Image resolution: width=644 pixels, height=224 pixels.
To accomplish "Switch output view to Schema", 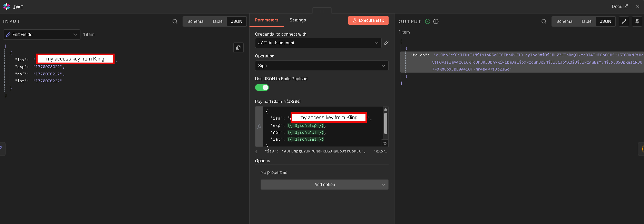I will coord(564,21).
